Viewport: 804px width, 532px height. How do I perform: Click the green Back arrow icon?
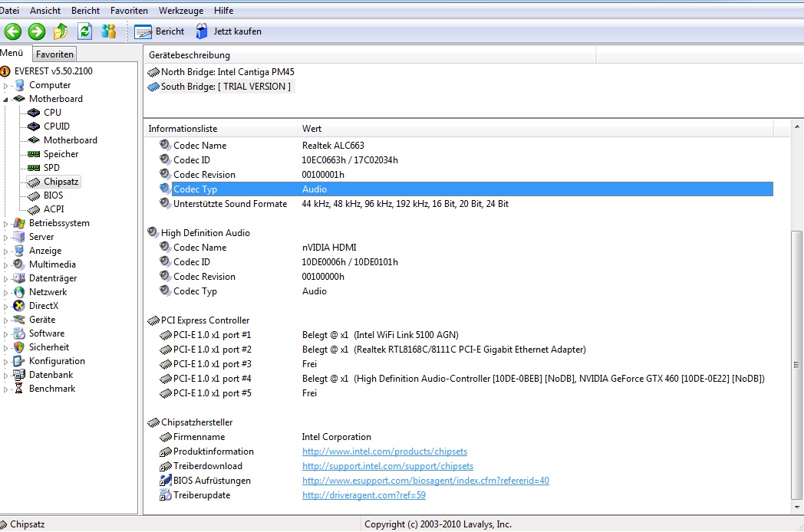(13, 31)
